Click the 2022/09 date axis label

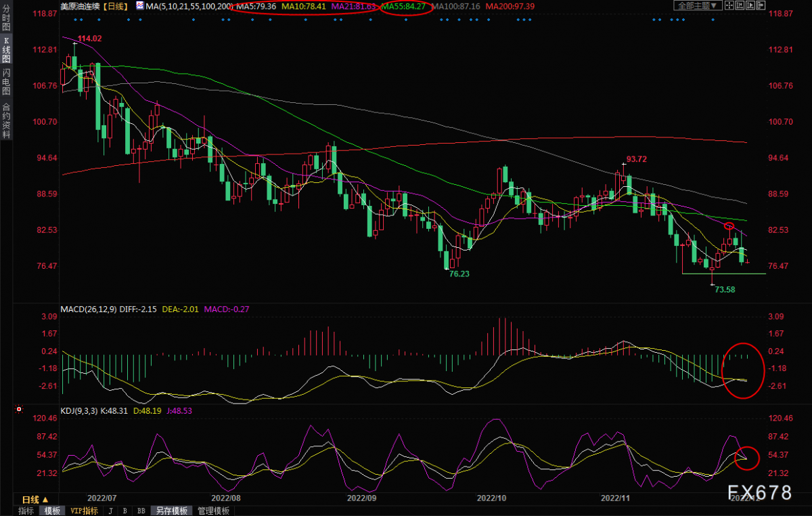click(x=361, y=497)
